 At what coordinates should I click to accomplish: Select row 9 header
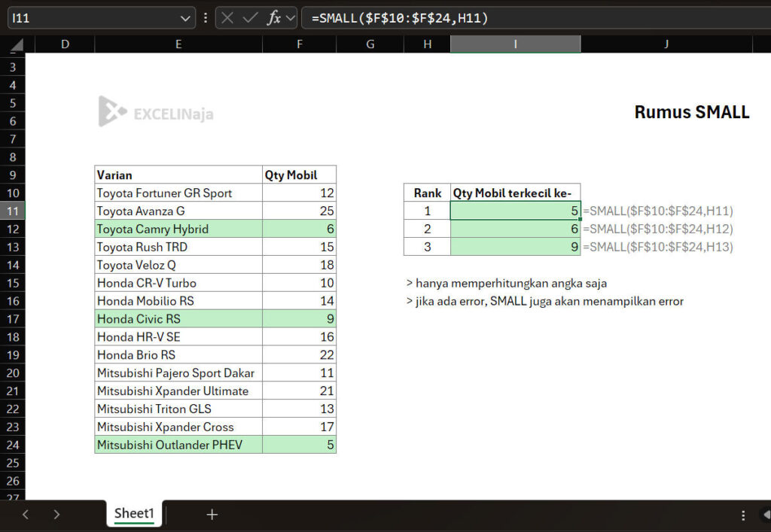pos(13,175)
